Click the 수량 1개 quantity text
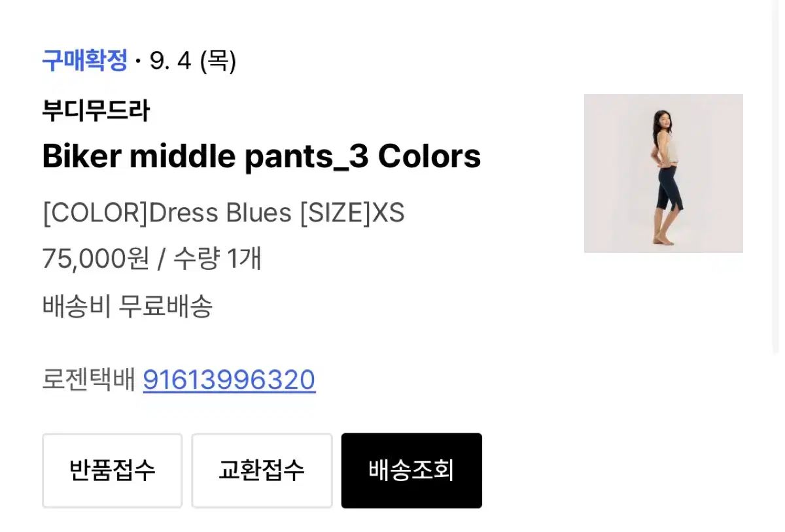The image size is (785, 532). (217, 259)
